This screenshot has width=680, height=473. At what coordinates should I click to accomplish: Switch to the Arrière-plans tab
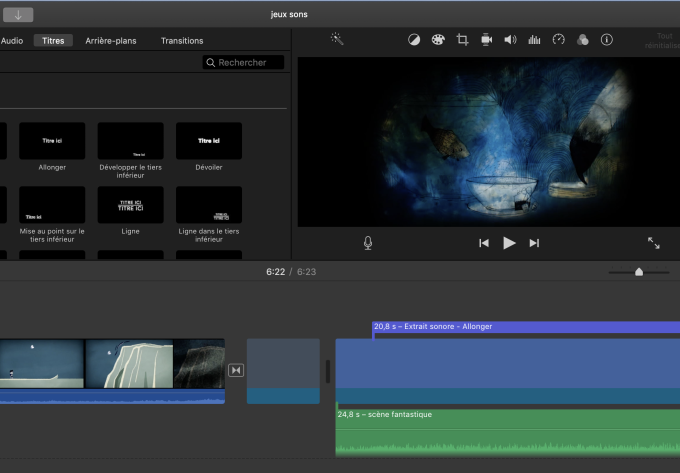click(109, 41)
